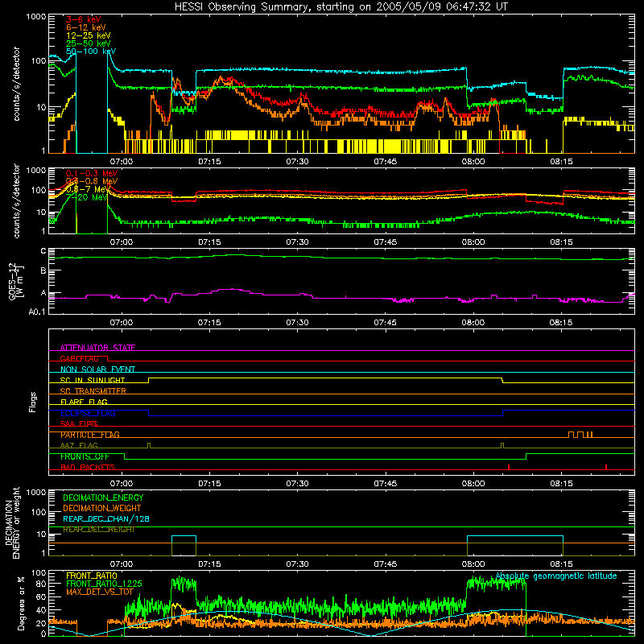This screenshot has width=644, height=644.
Task: Select the ECLIPSE_FLAG label
Action: 88,413
